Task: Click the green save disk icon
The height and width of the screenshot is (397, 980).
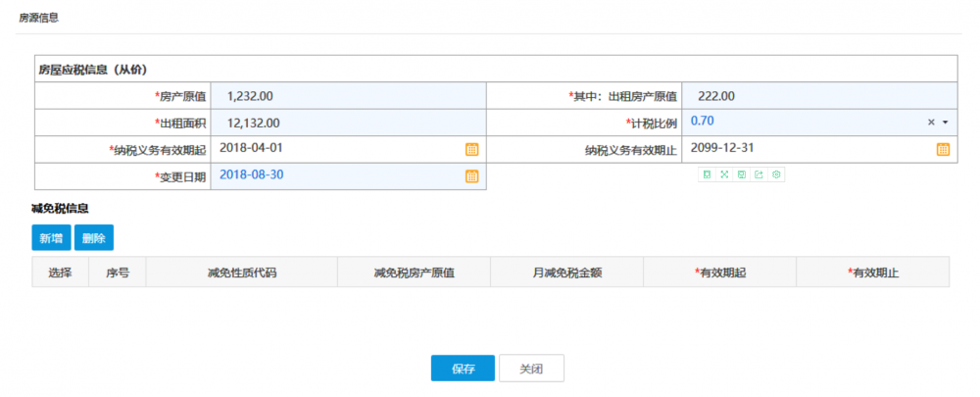Action: [741, 174]
